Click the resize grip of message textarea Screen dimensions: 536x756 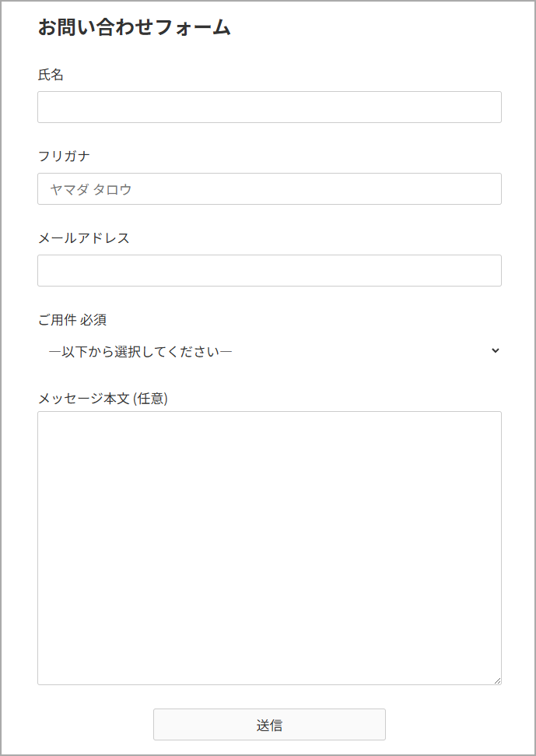[x=497, y=680]
